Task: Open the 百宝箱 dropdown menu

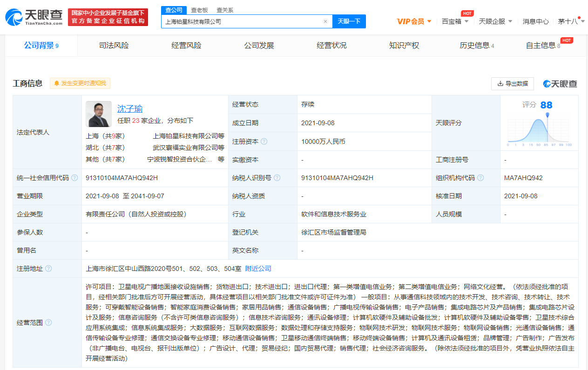Action: coord(455,21)
